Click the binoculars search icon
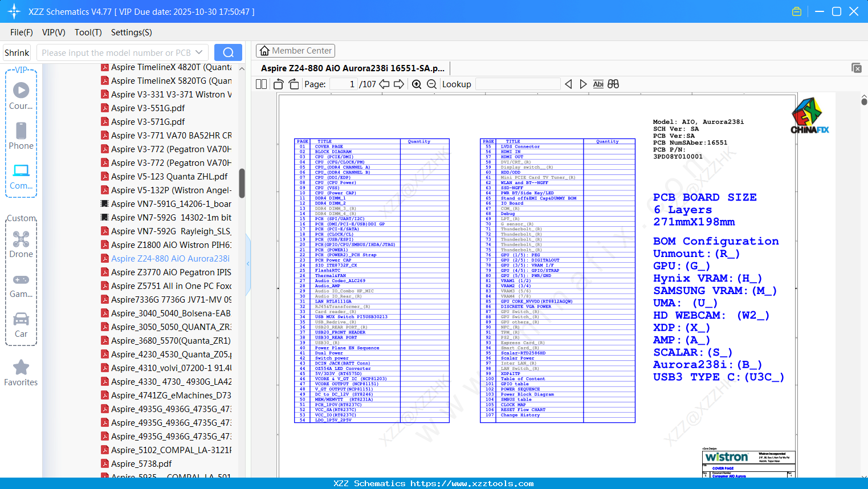The width and height of the screenshot is (868, 489). click(613, 84)
